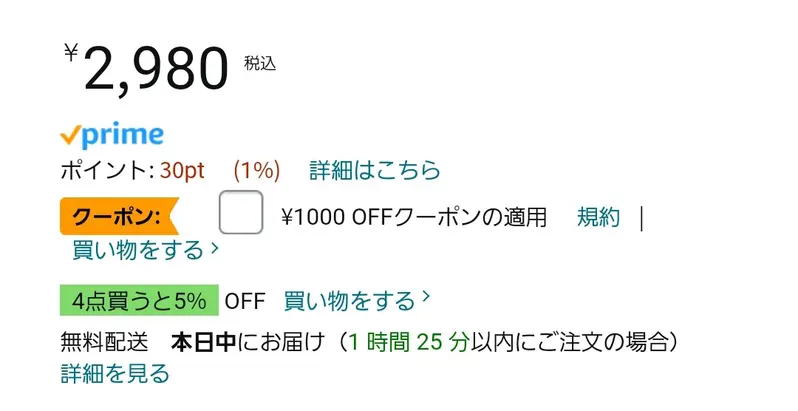Click chevron after the coupon 買い物をする link
798x411 pixels.
pos(215,247)
